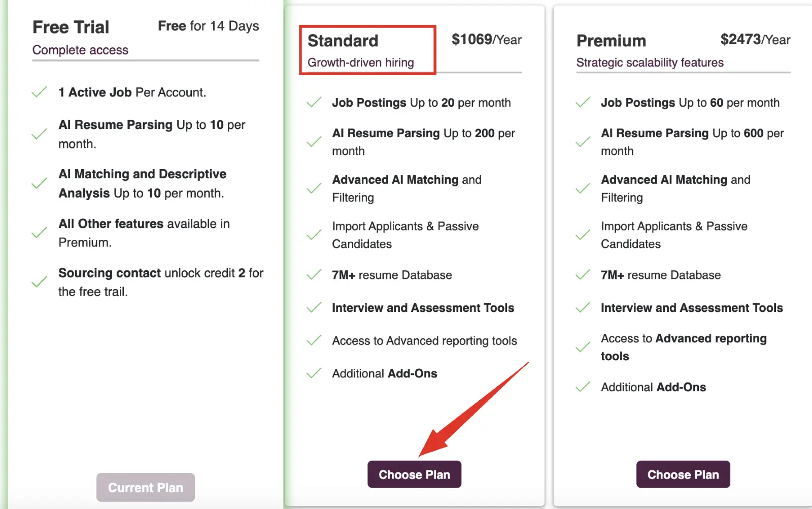Click checkmark beside Sourcing contact unlock credit
This screenshot has width=812, height=509.
point(39,282)
